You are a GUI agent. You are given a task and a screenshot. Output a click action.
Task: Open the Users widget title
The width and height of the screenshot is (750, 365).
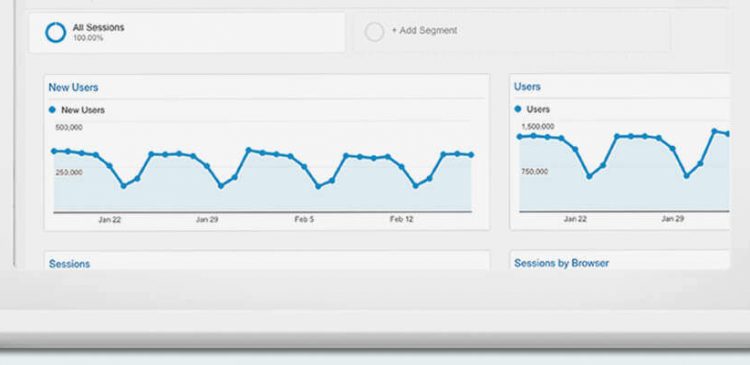pos(527,87)
